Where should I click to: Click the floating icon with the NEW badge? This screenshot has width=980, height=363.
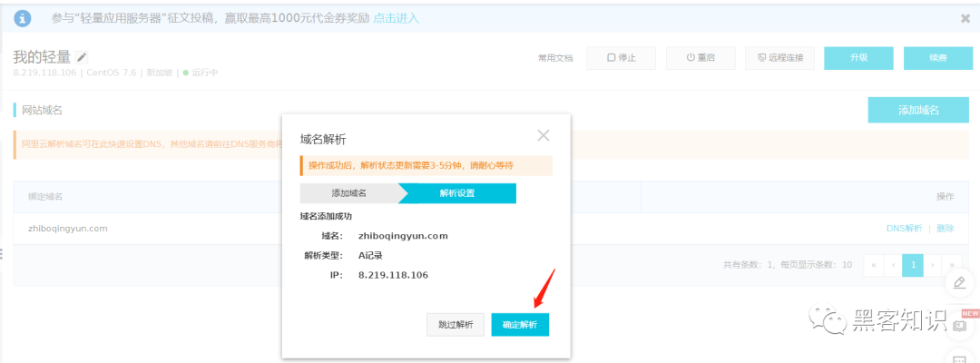click(960, 325)
